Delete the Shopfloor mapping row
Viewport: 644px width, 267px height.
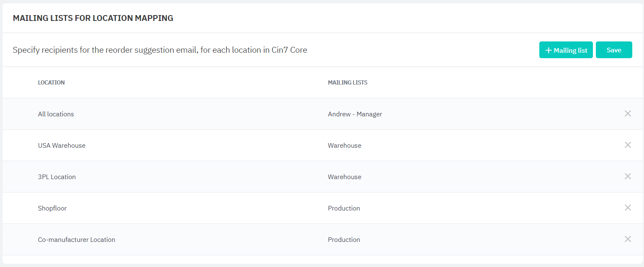628,208
